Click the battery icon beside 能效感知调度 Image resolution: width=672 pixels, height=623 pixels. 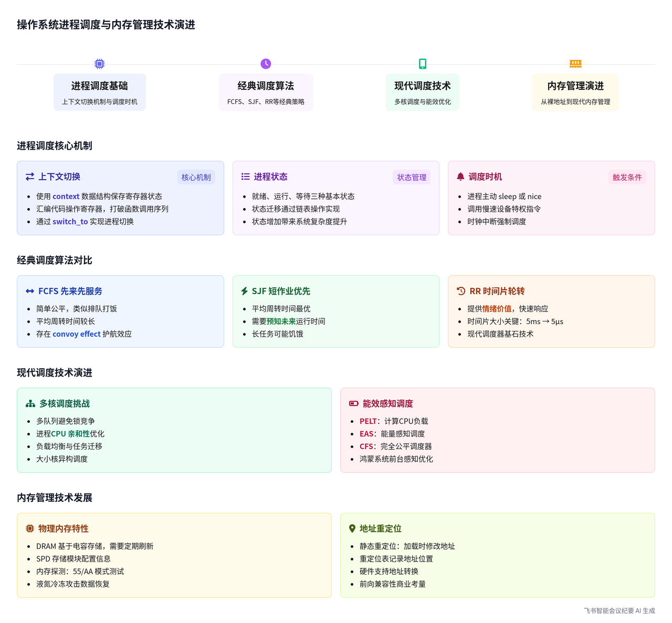354,404
